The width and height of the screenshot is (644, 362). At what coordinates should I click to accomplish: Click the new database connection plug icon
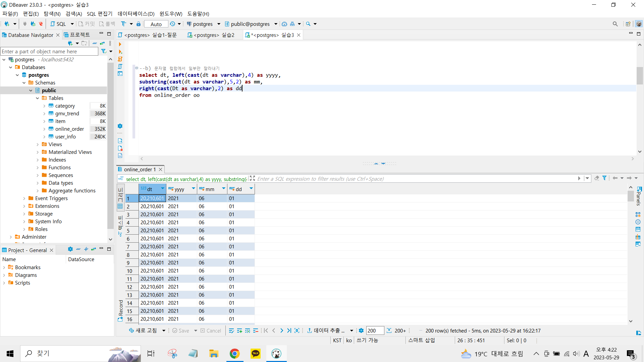7,24
